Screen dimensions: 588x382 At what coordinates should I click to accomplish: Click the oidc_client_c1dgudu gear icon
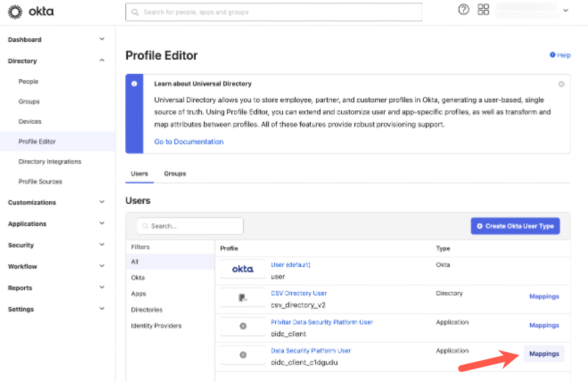[243, 354]
